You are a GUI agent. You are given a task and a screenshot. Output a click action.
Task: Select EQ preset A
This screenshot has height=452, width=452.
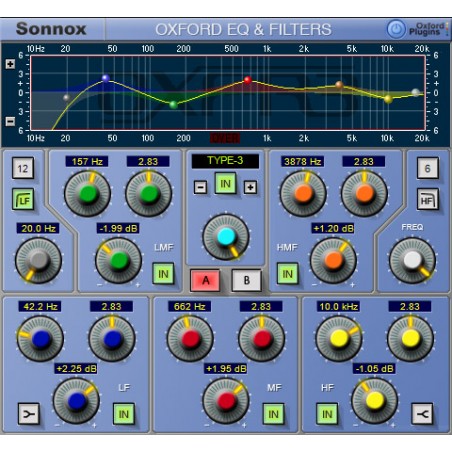205,280
